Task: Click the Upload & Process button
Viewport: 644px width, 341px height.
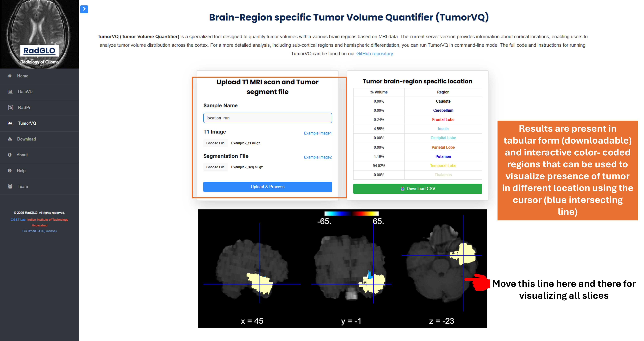Action: click(268, 187)
